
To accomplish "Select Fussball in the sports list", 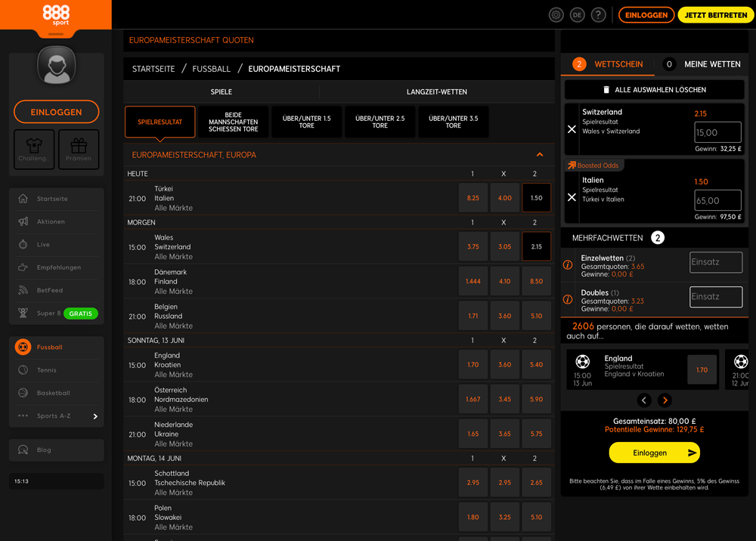I will click(57, 347).
